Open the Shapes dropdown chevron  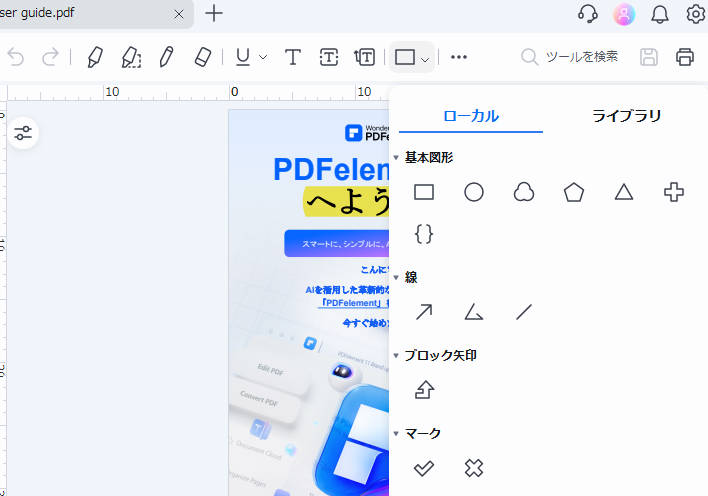[x=425, y=59]
